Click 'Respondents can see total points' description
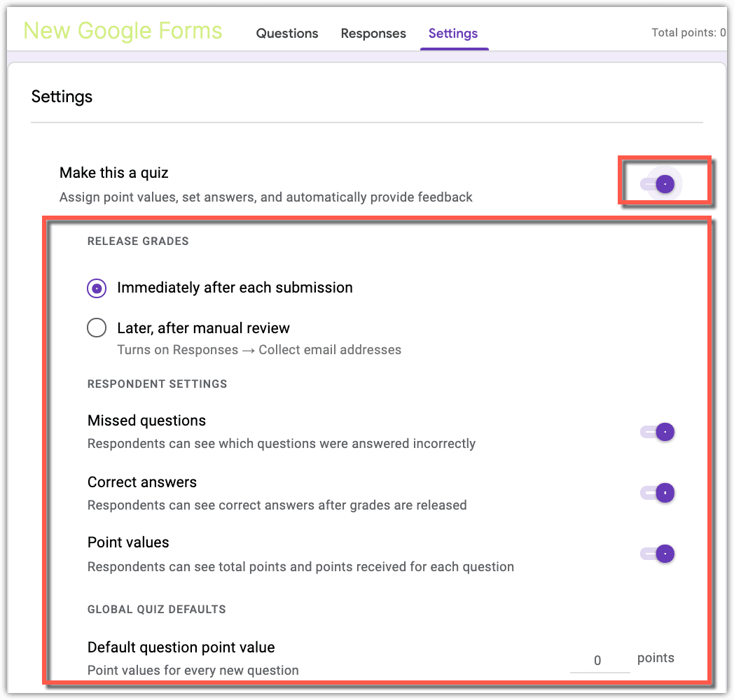The width and height of the screenshot is (734, 700). (300, 566)
